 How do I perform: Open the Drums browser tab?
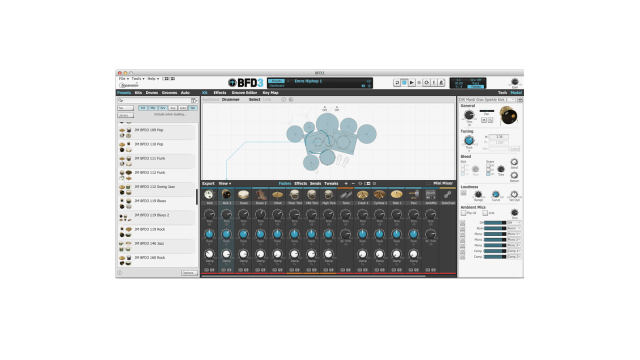pos(152,93)
